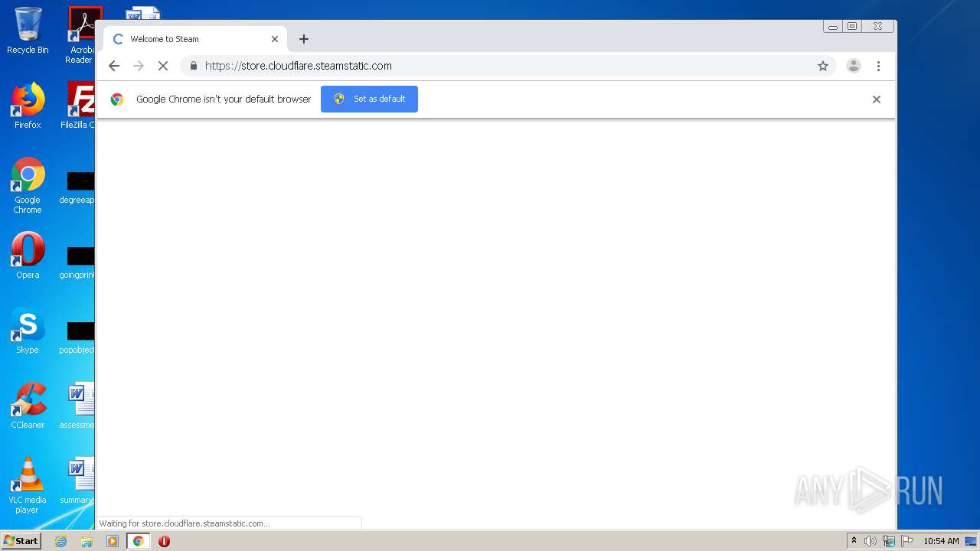The image size is (980, 551).
Task: Restore down the Chrome window
Action: click(x=852, y=27)
